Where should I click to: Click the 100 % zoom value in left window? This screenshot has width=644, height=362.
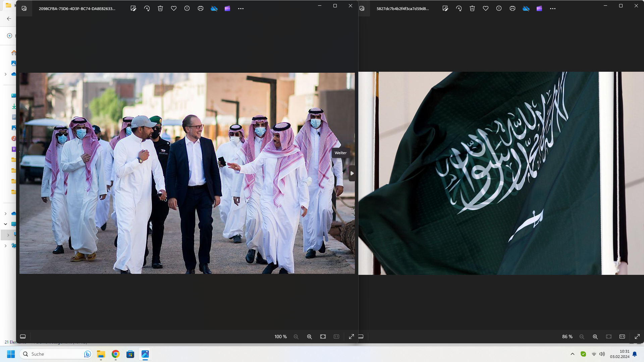[281, 337]
